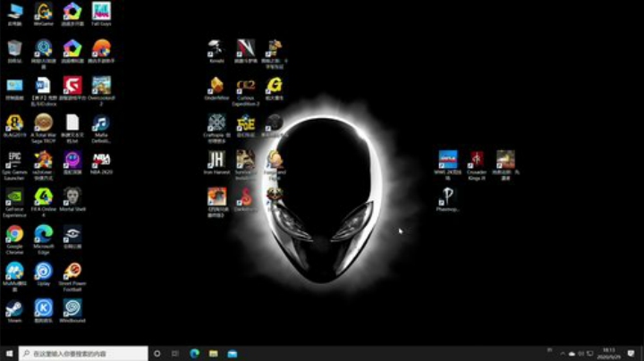
Task: Open the notification action center
Action: (x=631, y=354)
